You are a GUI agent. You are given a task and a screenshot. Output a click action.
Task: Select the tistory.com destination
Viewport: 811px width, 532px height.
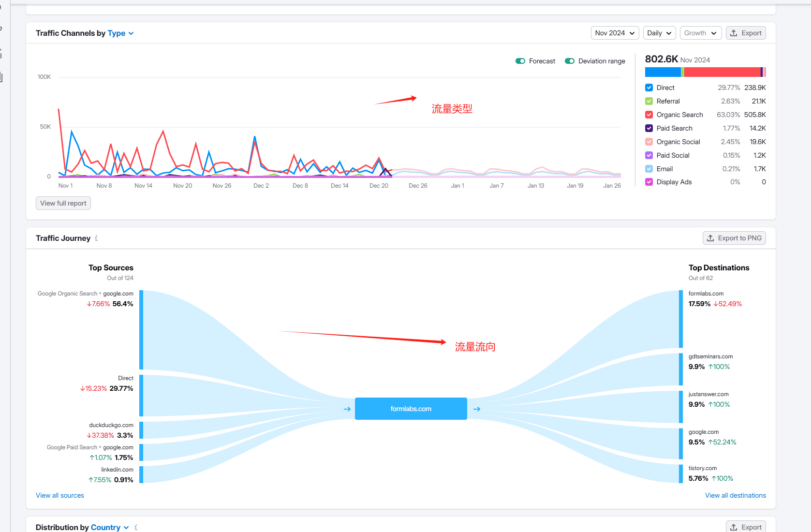pyautogui.click(x=703, y=468)
